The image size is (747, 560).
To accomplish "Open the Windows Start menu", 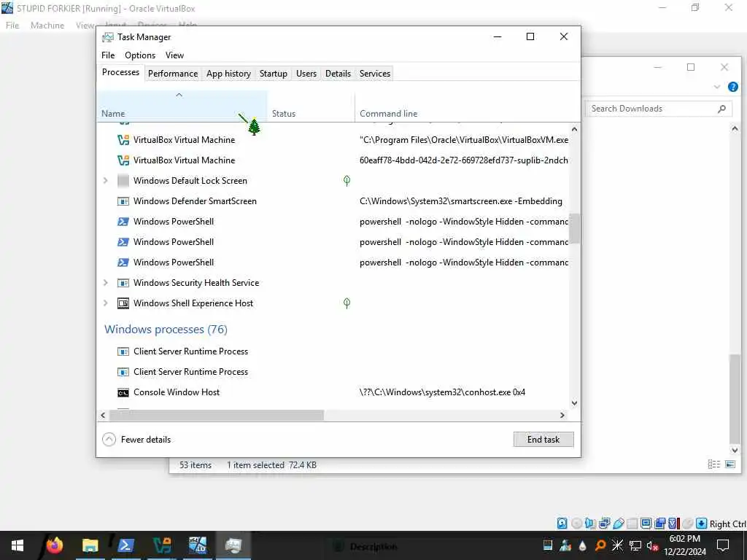I will [18, 545].
